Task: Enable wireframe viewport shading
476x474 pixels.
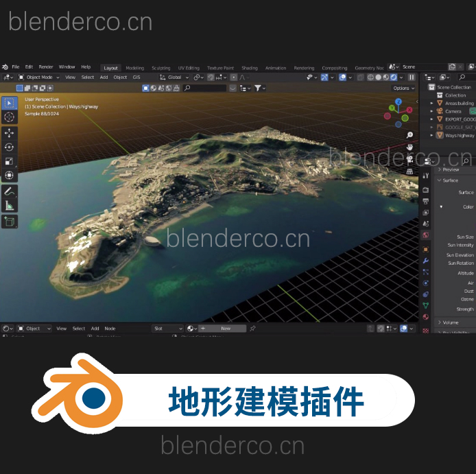Action: click(x=370, y=78)
